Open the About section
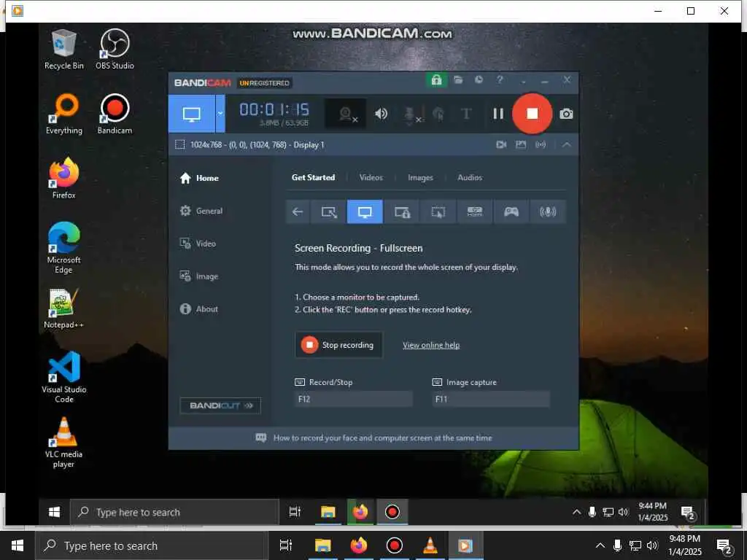Viewport: 747px width, 560px height. point(198,309)
